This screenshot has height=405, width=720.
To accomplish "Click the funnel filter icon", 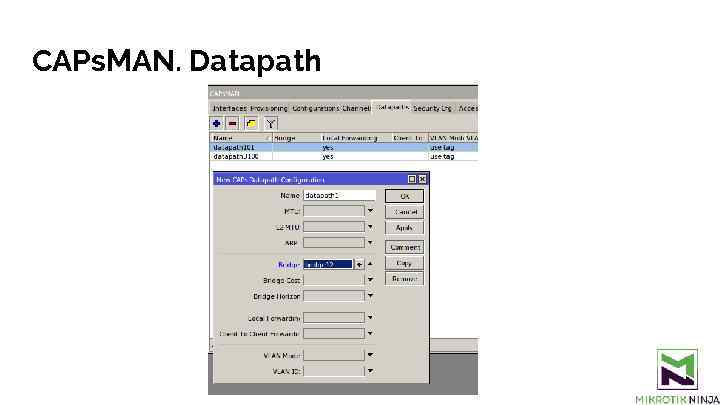I will 271,124.
